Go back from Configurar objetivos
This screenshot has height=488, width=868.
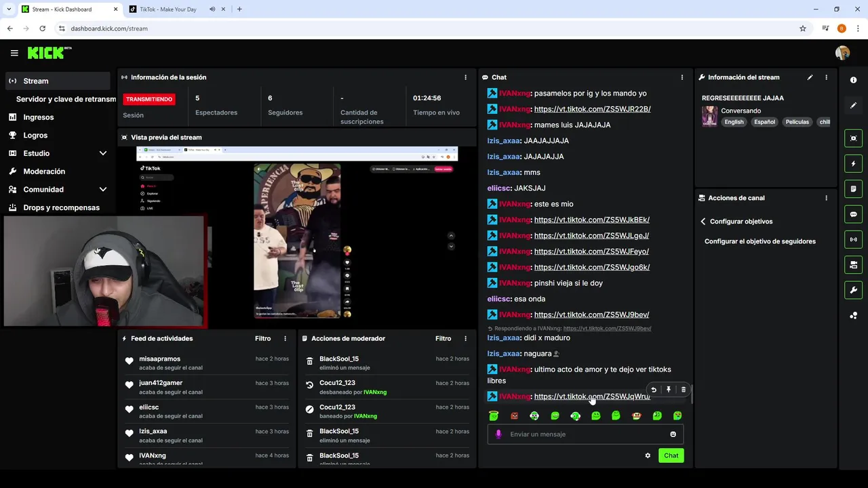click(703, 222)
